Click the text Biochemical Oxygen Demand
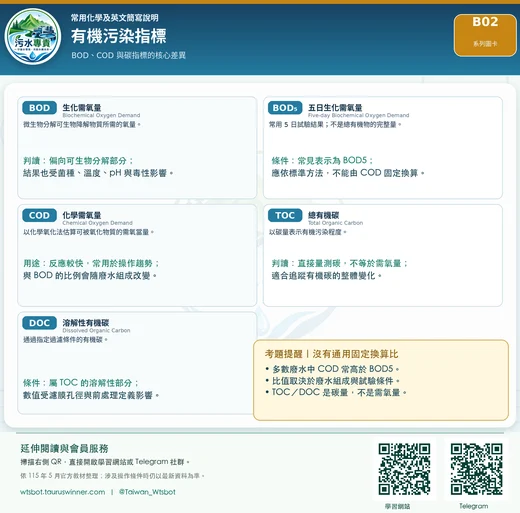 coord(101,115)
